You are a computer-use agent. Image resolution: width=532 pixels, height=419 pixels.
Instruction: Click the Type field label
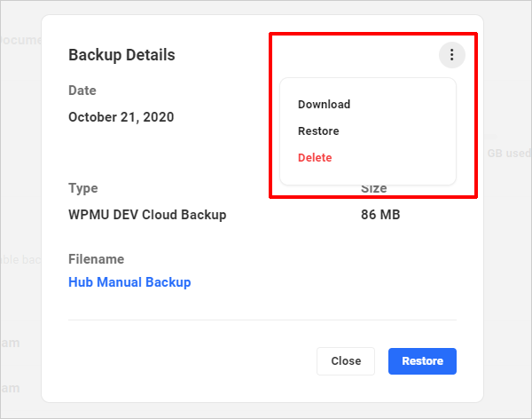pos(83,188)
